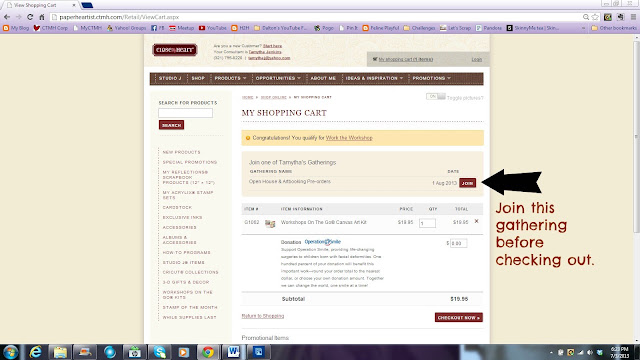
Task: Expand the Products menu dropdown
Action: coord(231,78)
